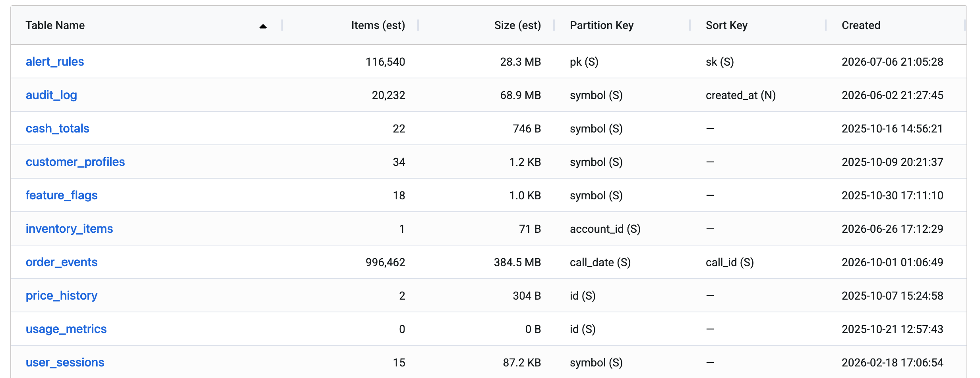This screenshot has height=378, width=980.
Task: Select the 28.3 MB size cell
Action: [x=520, y=62]
